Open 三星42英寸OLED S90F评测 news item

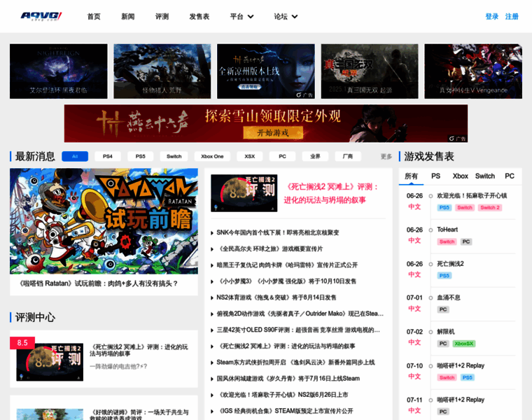[x=298, y=330]
